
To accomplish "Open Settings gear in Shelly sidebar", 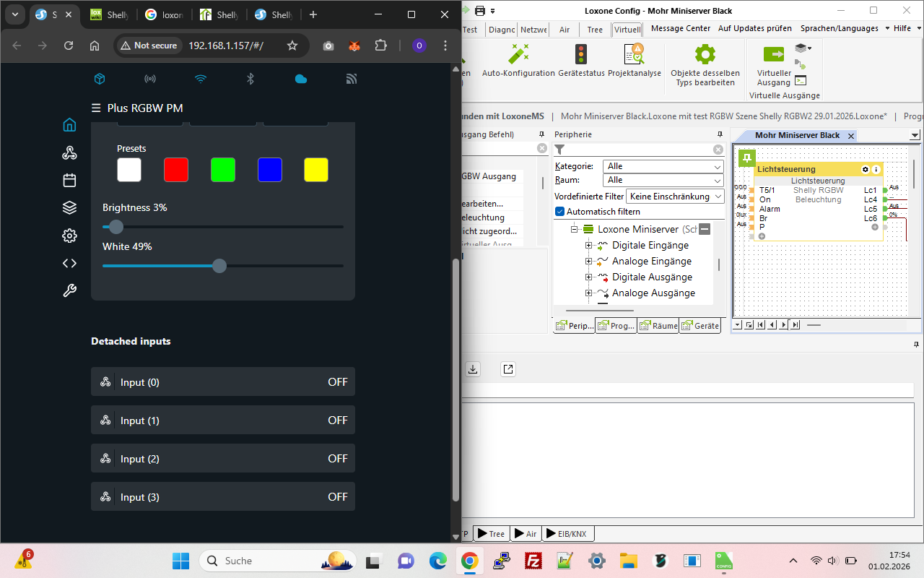I will pyautogui.click(x=69, y=236).
